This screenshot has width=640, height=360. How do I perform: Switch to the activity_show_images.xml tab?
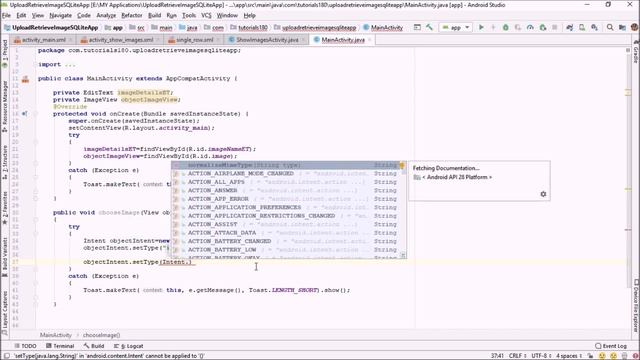click(120, 40)
